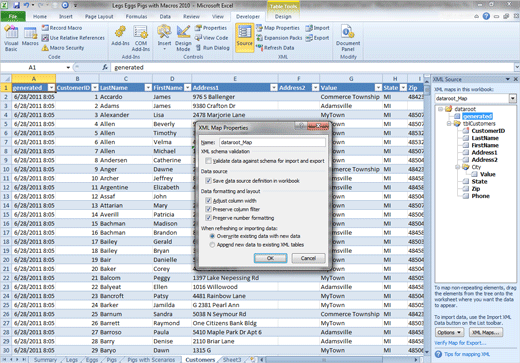
Task: Click Cancel in XML Map Properties
Action: (308, 258)
